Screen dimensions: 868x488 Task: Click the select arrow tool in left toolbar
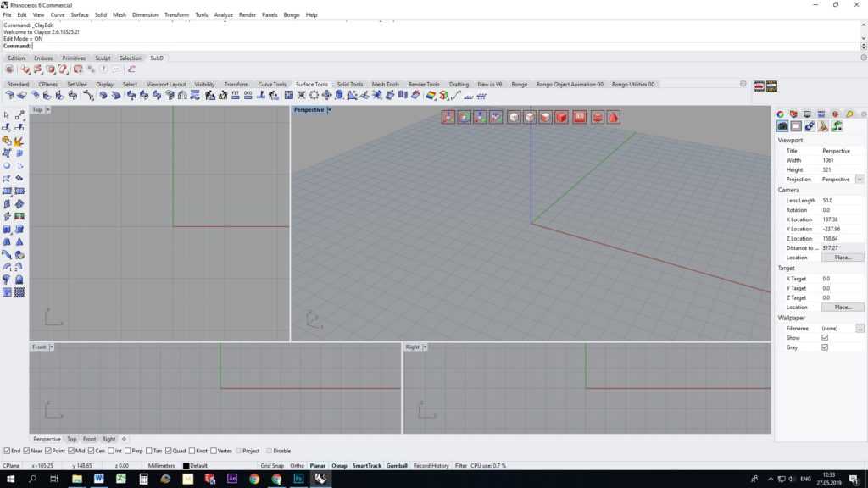(7, 114)
